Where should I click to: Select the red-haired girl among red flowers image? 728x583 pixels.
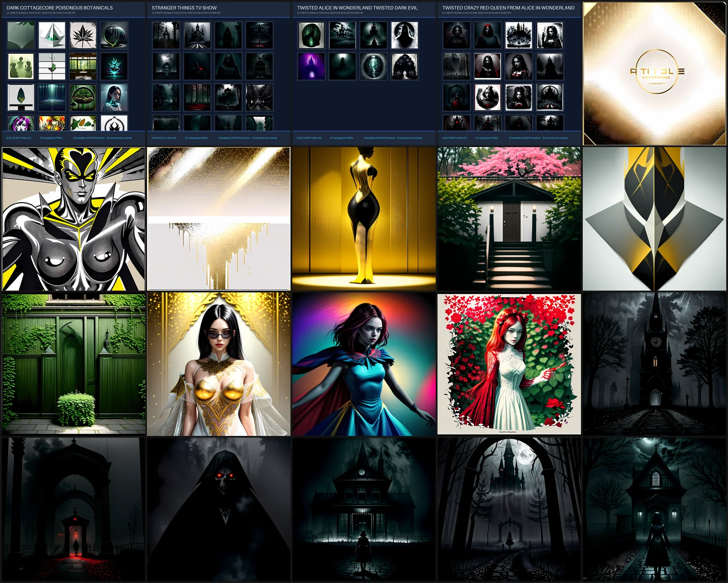[509, 364]
